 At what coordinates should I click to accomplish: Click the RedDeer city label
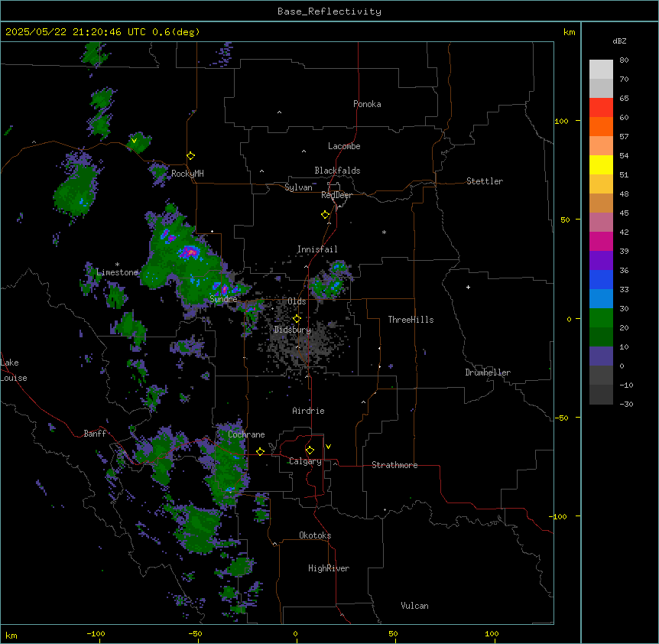click(x=336, y=195)
